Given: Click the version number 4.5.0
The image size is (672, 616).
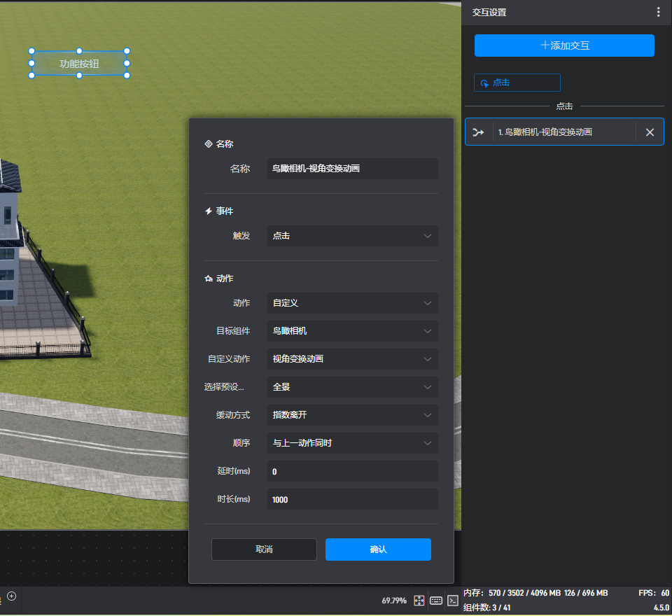Looking at the screenshot, I should click(x=661, y=608).
